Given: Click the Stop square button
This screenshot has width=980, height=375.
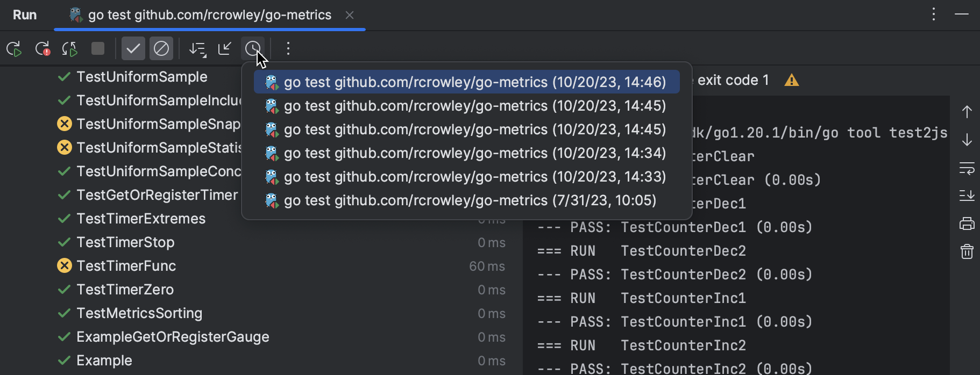Looking at the screenshot, I should (x=98, y=49).
